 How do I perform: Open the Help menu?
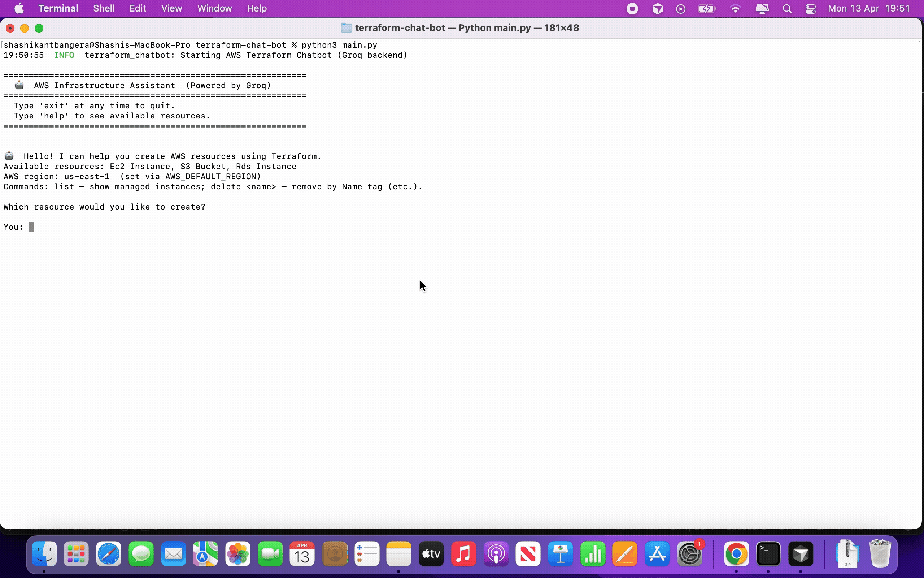(257, 8)
